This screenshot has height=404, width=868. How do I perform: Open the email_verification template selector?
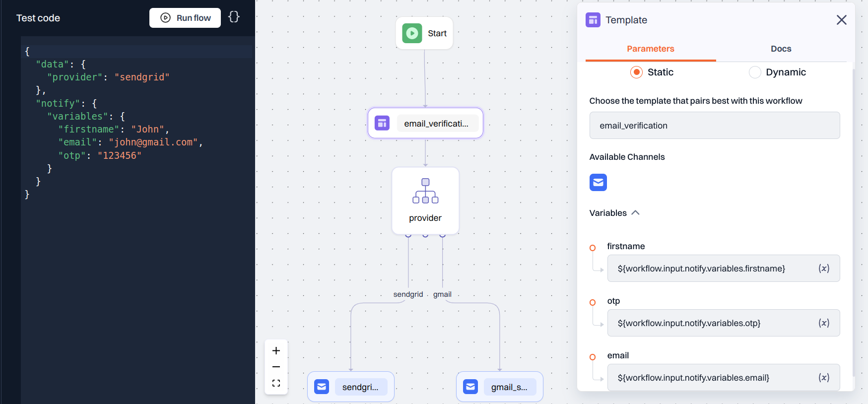[x=715, y=126]
